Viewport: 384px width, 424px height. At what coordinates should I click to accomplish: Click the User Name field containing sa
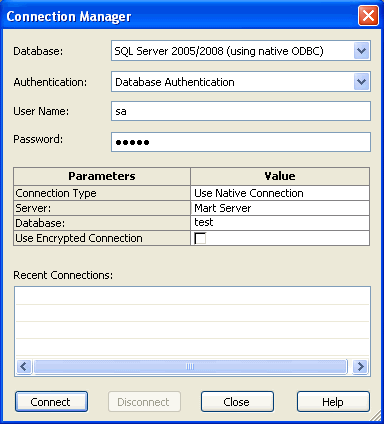(x=241, y=111)
